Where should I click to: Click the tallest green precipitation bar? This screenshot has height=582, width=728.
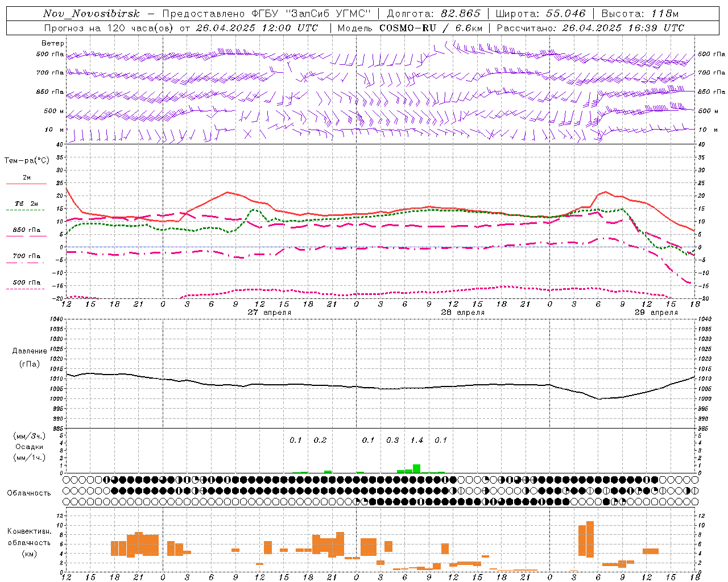(417, 469)
